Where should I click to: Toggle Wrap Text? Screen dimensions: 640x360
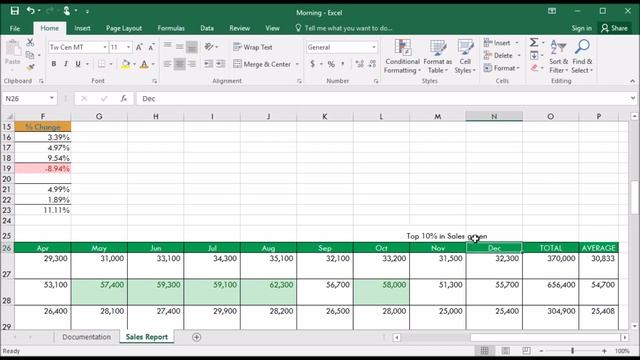pos(253,47)
